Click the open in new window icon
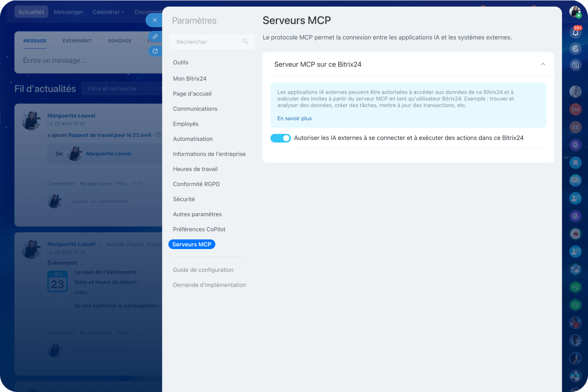The width and height of the screenshot is (588, 392). 155,51
